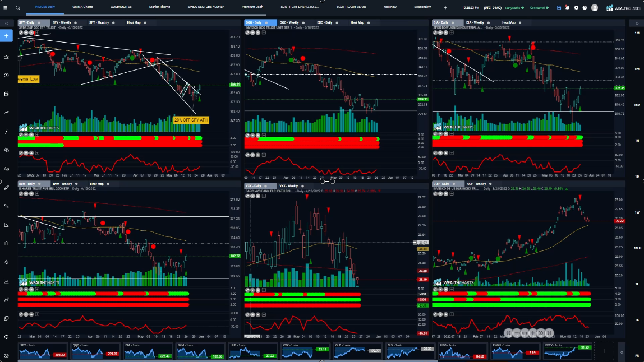Click the skip-to-end button on UUP chart
Image resolution: width=644 pixels, height=362 pixels.
click(549, 333)
